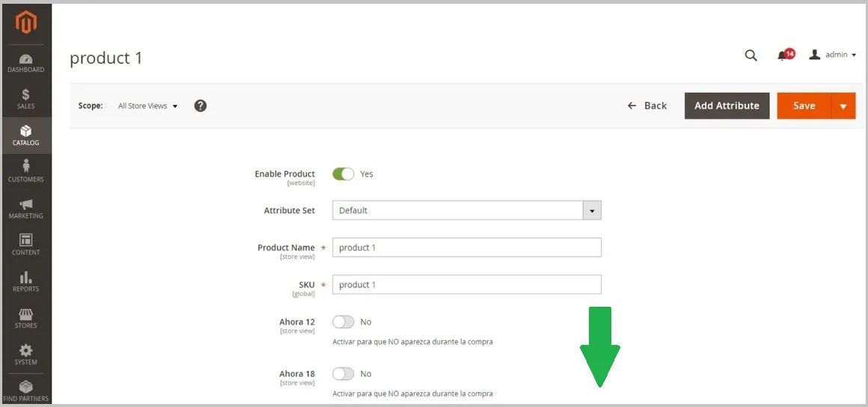The image size is (868, 407).
Task: Click the "Ahora 12" label
Action: click(x=297, y=322)
